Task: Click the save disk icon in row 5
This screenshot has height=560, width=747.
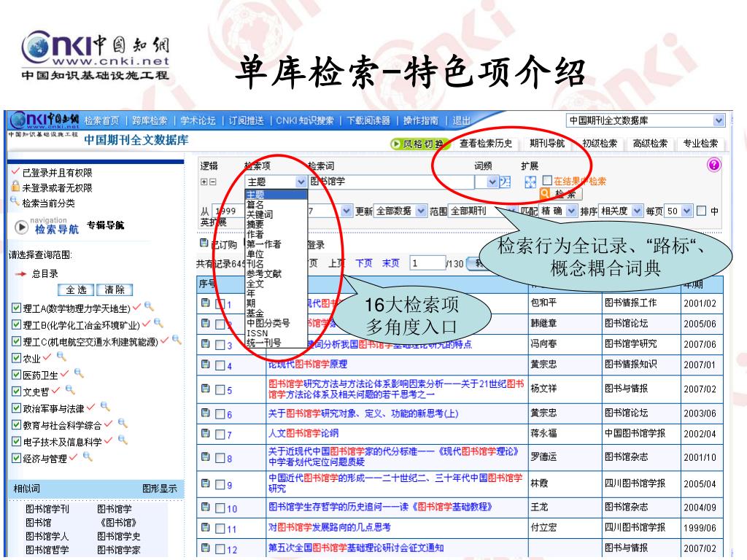Action: [205, 389]
